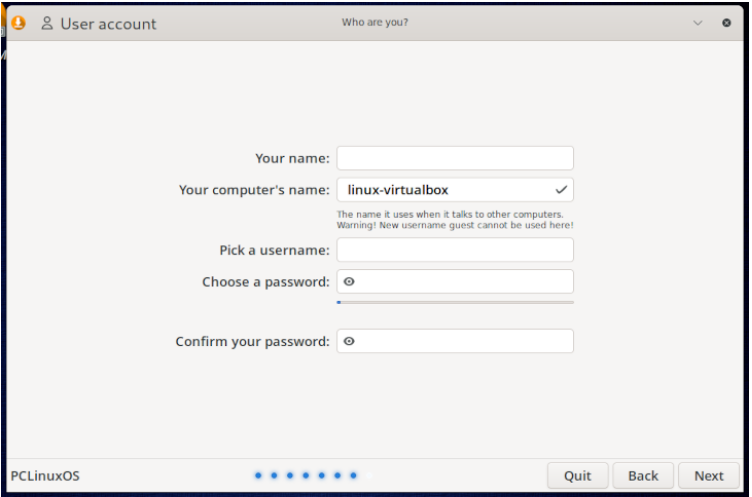Image resolution: width=752 pixels, height=497 pixels.
Task: Focus the Choose a password field
Action: (455, 282)
